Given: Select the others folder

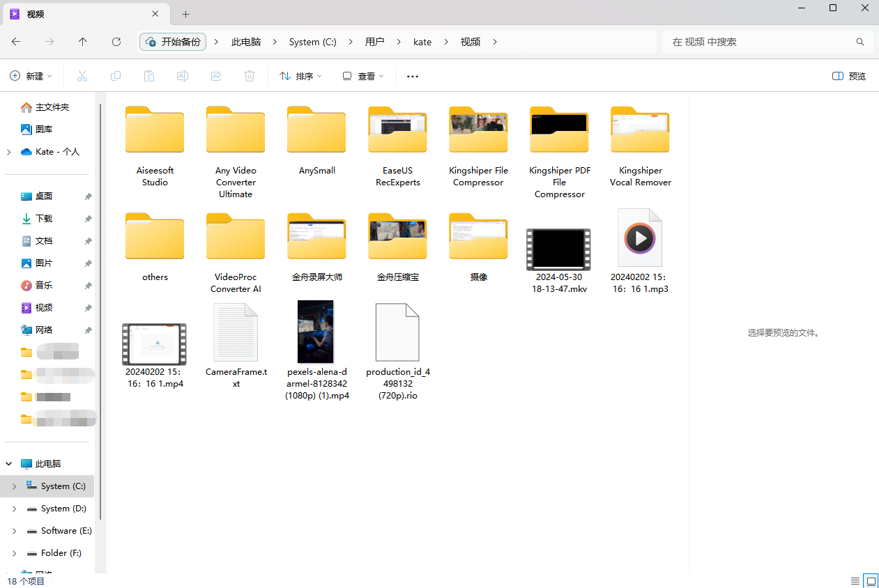Looking at the screenshot, I should point(155,247).
